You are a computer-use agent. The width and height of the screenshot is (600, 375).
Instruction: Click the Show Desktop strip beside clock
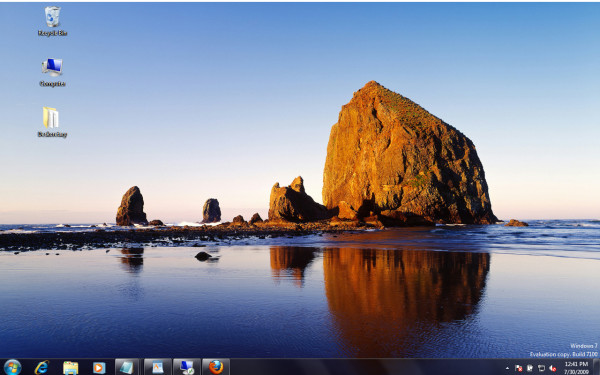pyautogui.click(x=596, y=367)
